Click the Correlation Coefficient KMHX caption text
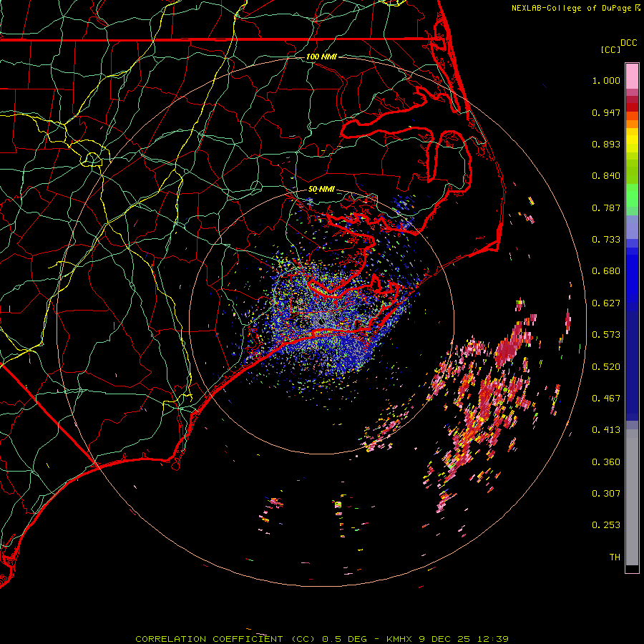This screenshot has width=644, height=644. click(x=322, y=639)
